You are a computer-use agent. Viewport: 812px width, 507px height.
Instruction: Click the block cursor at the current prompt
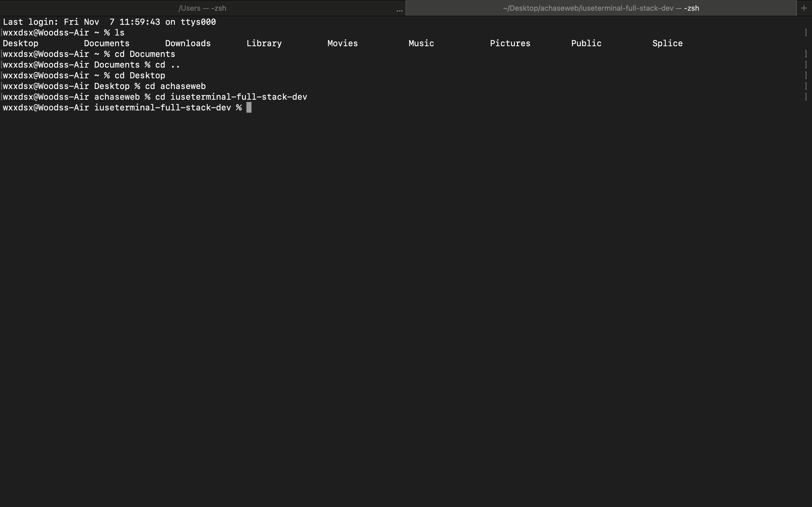tap(249, 108)
